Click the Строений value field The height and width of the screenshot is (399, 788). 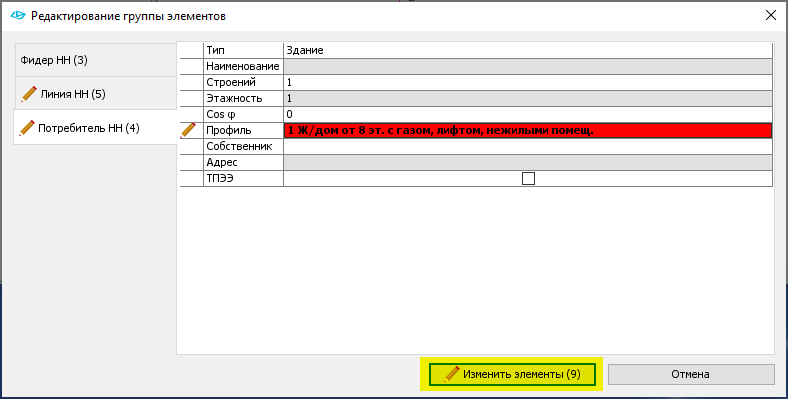coord(528,82)
